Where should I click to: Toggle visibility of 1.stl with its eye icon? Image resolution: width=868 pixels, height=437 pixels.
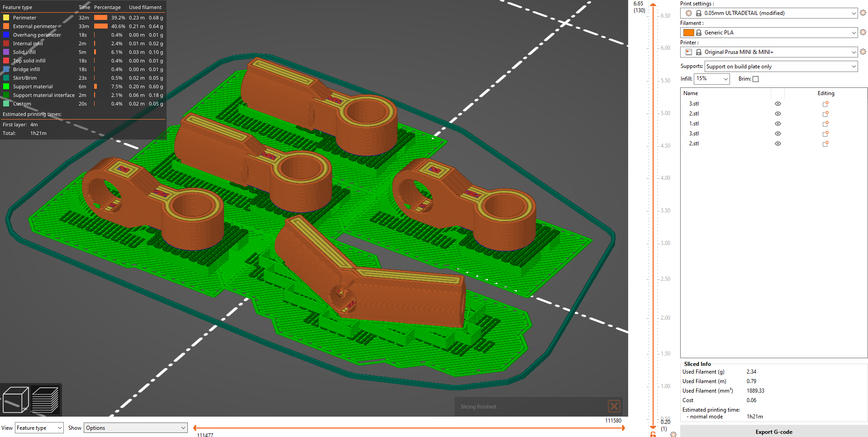click(778, 124)
